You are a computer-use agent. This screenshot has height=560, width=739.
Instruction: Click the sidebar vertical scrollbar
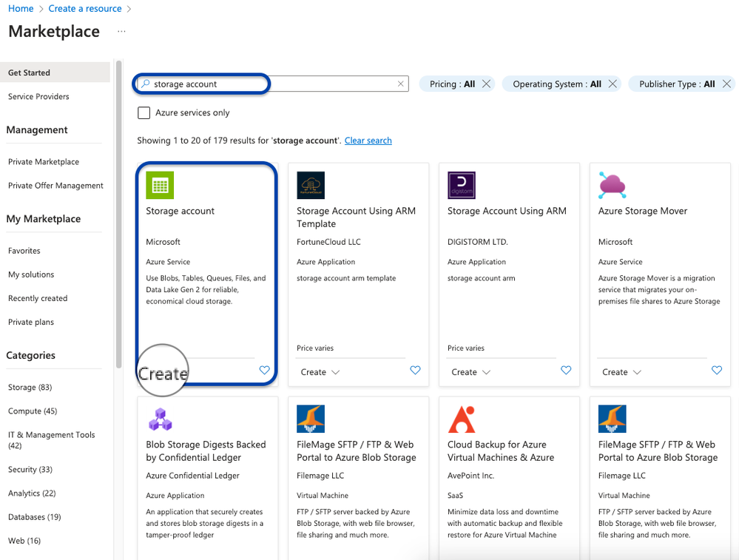tap(119, 215)
